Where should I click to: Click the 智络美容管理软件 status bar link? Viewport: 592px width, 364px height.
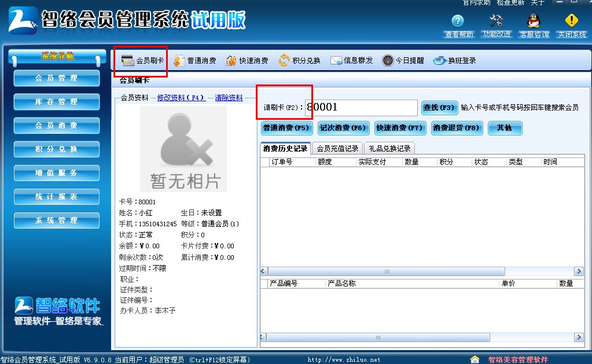pyautogui.click(x=518, y=360)
